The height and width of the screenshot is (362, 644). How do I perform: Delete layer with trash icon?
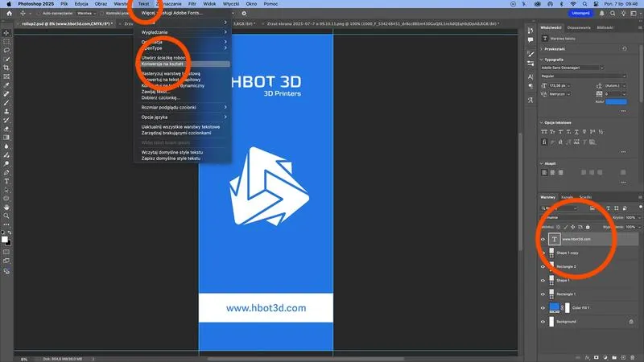(x=633, y=357)
